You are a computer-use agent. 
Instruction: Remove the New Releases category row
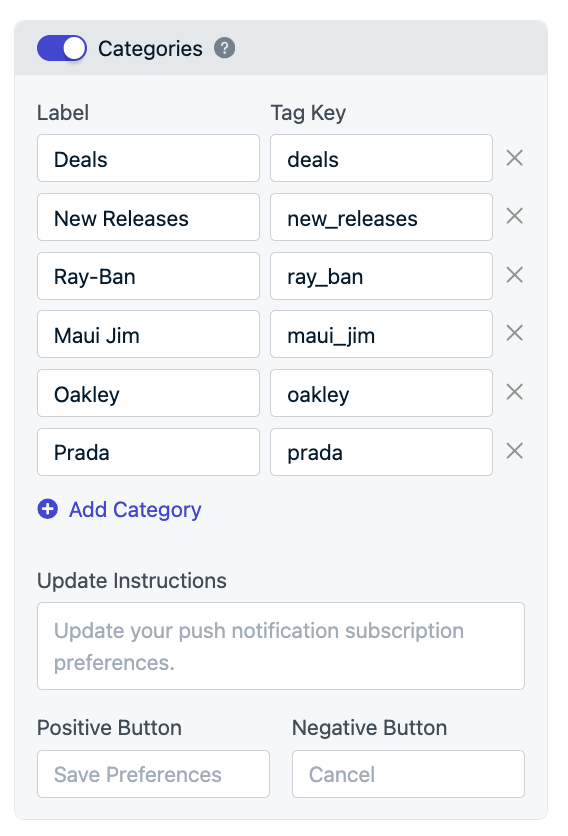[x=514, y=216]
